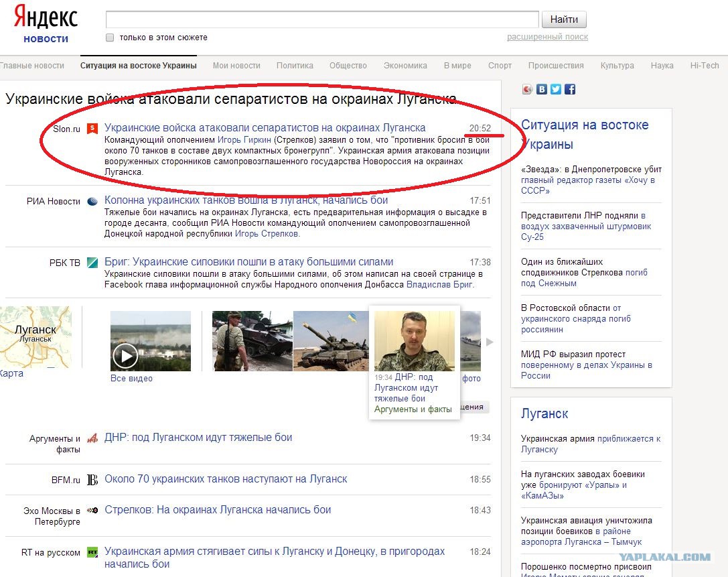The width and height of the screenshot is (728, 577).
Task: Click the RT на русском source icon
Action: click(92, 552)
